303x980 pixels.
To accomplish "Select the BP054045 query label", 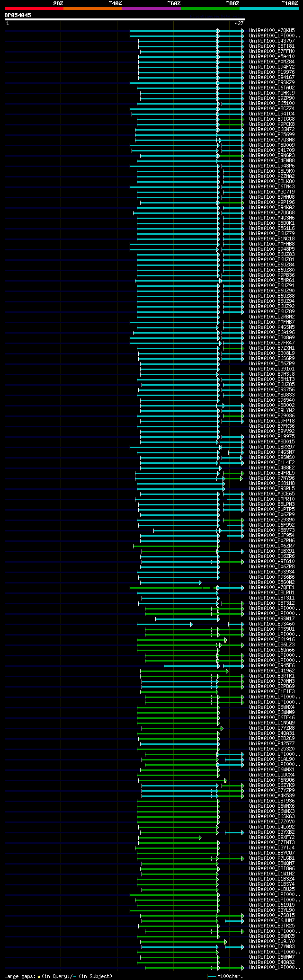I will point(18,15).
